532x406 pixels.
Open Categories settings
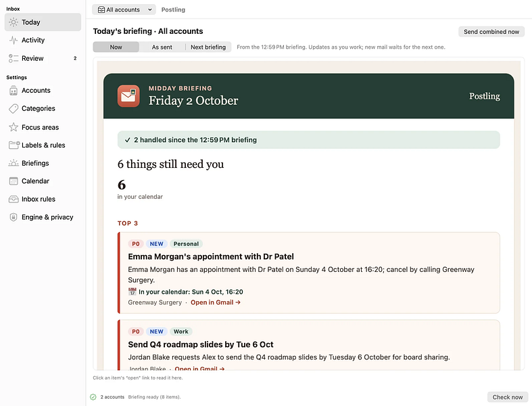[43, 109]
